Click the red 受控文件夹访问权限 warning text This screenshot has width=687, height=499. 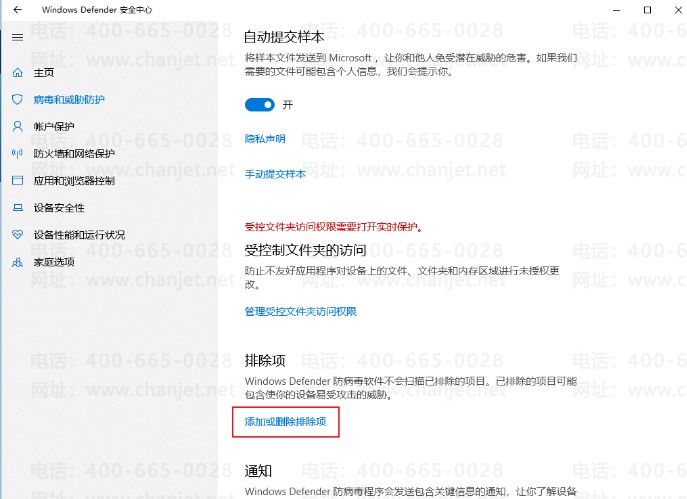[333, 227]
